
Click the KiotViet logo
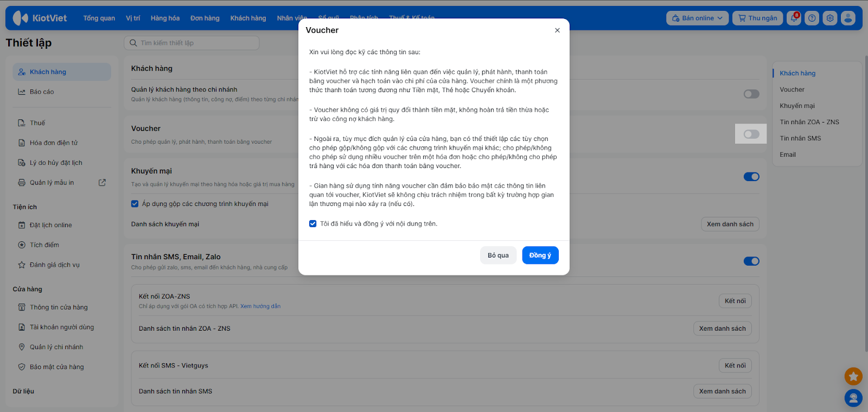[x=40, y=18]
